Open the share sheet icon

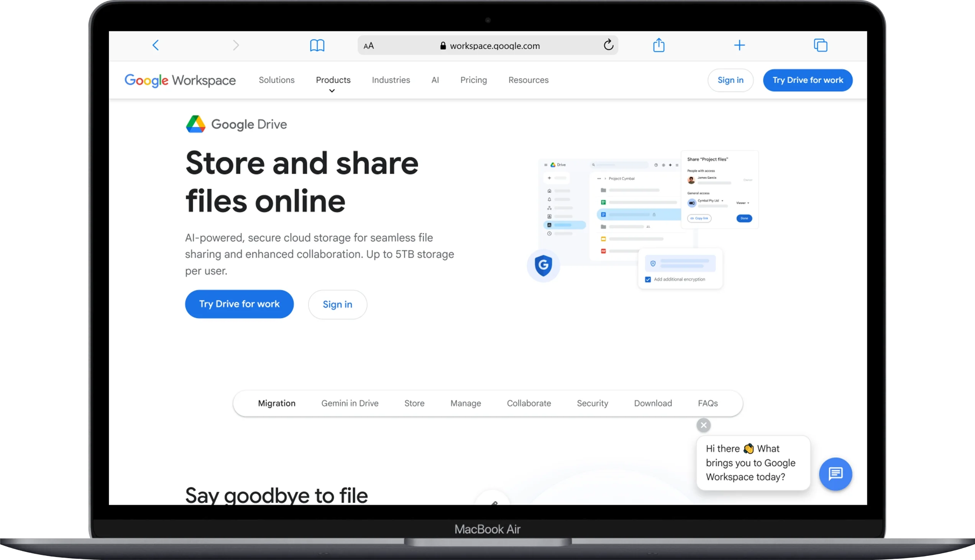(x=659, y=45)
